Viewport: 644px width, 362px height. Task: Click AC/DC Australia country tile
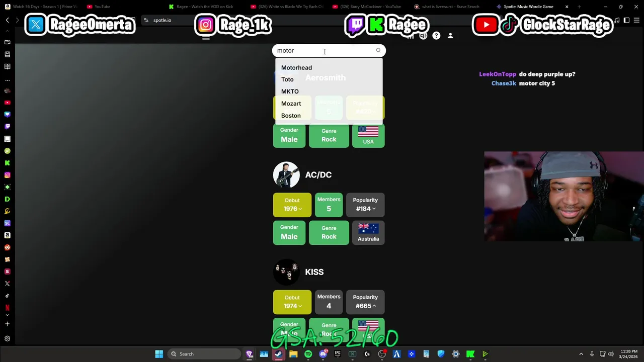coord(368,233)
